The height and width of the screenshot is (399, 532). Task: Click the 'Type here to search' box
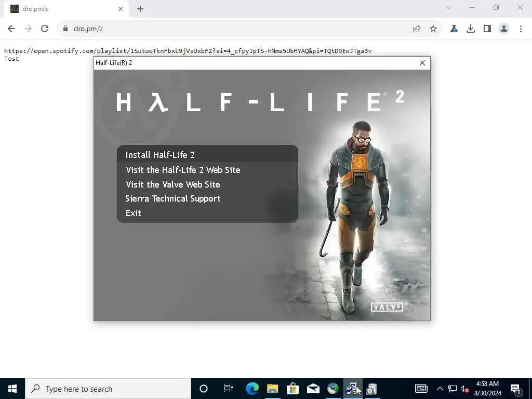pyautogui.click(x=108, y=389)
